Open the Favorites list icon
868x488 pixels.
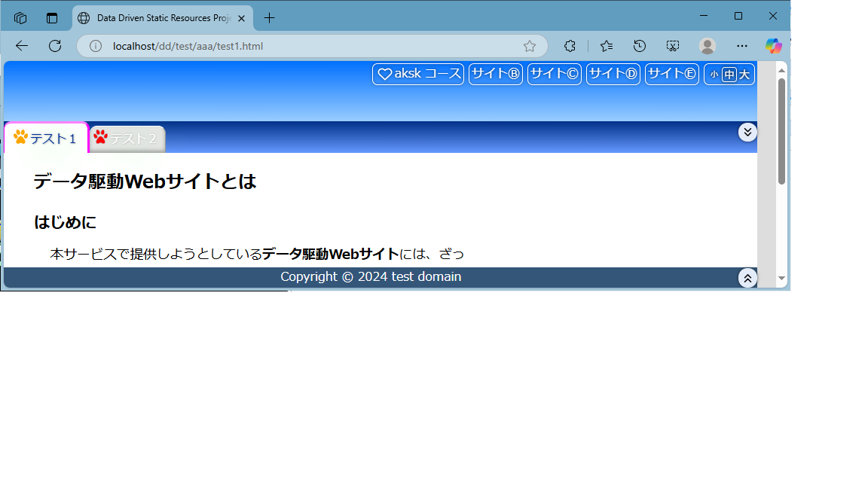coord(607,46)
